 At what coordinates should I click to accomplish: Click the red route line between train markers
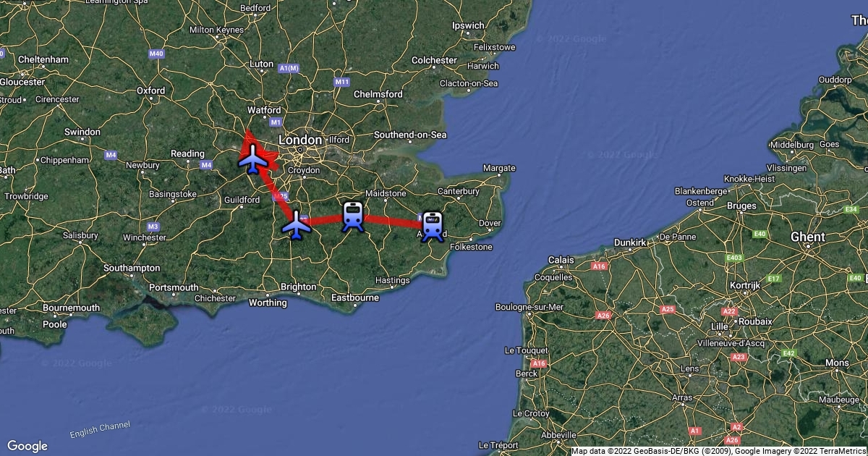click(x=393, y=220)
